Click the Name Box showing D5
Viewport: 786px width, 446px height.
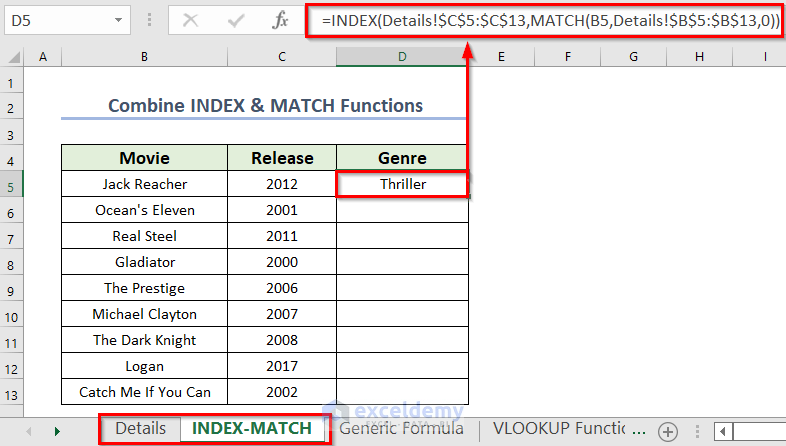click(x=55, y=19)
